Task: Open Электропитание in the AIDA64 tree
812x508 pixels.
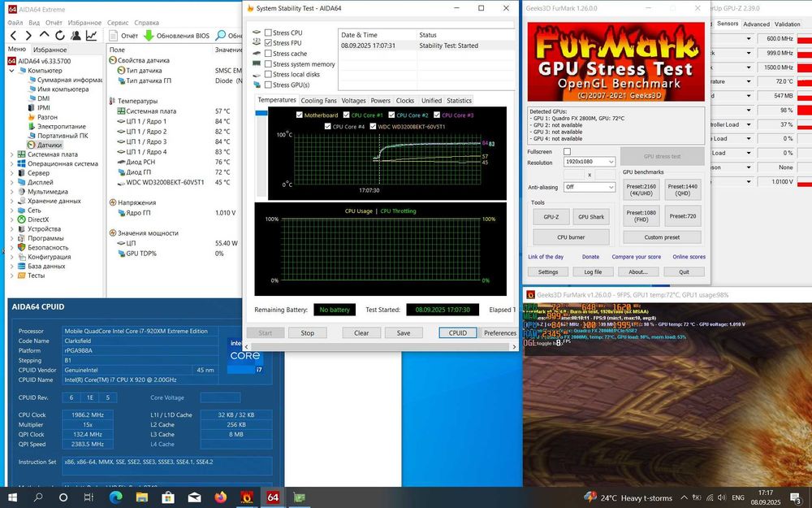Action: pos(57,127)
